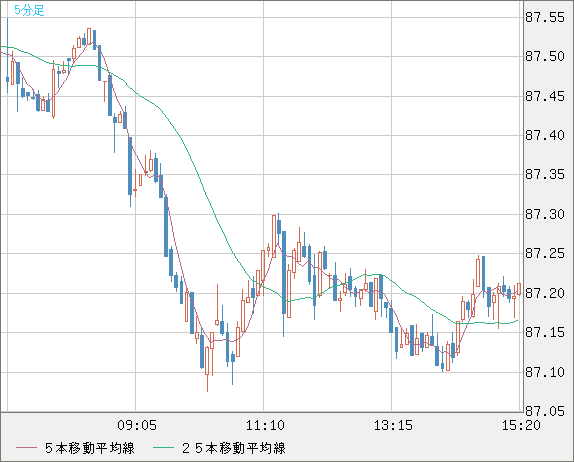The width and height of the screenshot is (574, 462).
Task: Select the 87.40 price axis label
Action: coord(545,135)
